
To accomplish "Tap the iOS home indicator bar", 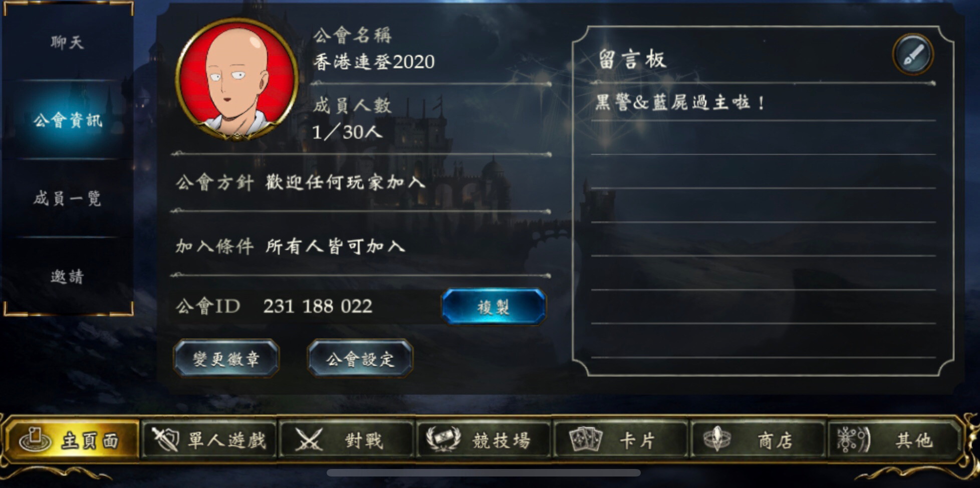I will pos(483,473).
